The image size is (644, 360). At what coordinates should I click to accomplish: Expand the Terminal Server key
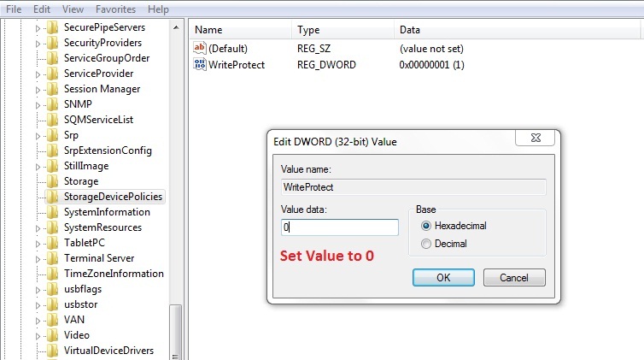point(38,259)
